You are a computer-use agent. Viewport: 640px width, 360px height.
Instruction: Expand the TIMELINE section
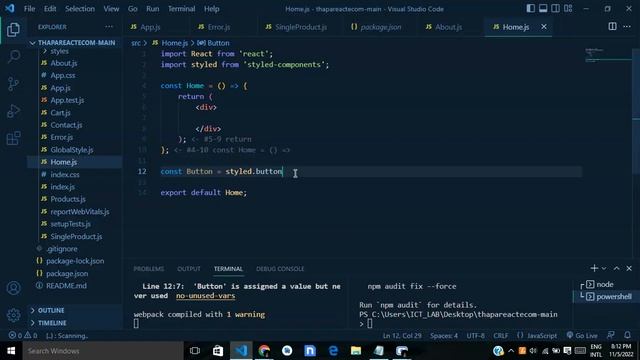pyautogui.click(x=52, y=323)
